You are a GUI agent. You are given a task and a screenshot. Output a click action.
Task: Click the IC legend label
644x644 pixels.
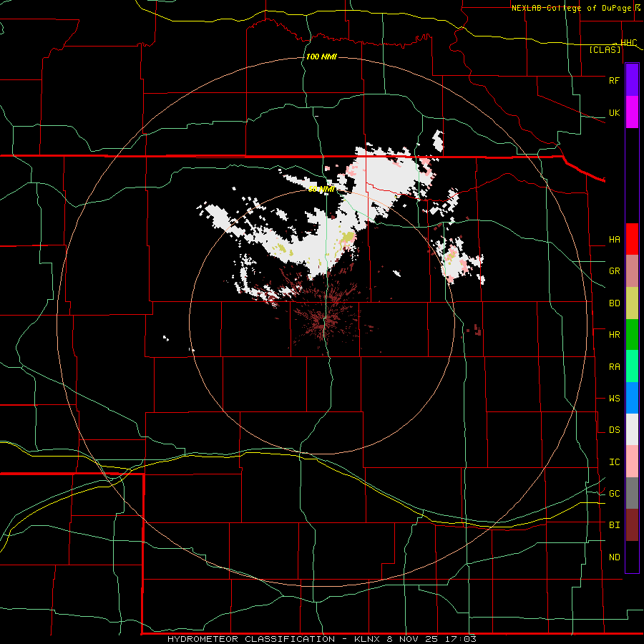click(614, 462)
